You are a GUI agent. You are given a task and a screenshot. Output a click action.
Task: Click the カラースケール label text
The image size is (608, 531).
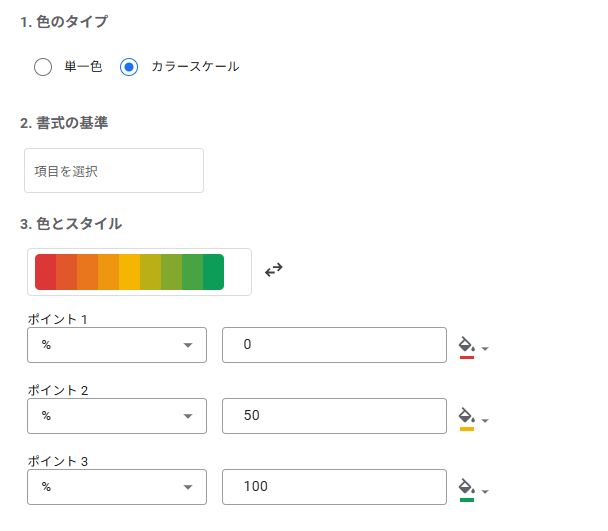pyautogui.click(x=195, y=67)
